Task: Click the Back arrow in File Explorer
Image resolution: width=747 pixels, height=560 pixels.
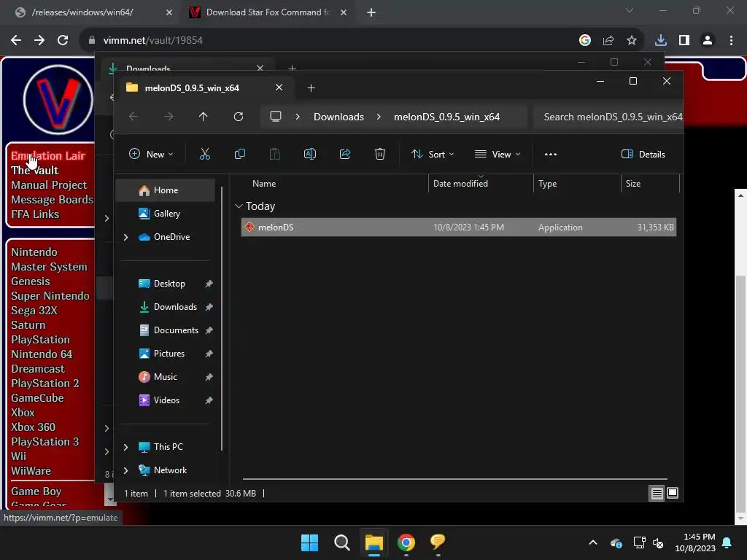Action: (133, 117)
